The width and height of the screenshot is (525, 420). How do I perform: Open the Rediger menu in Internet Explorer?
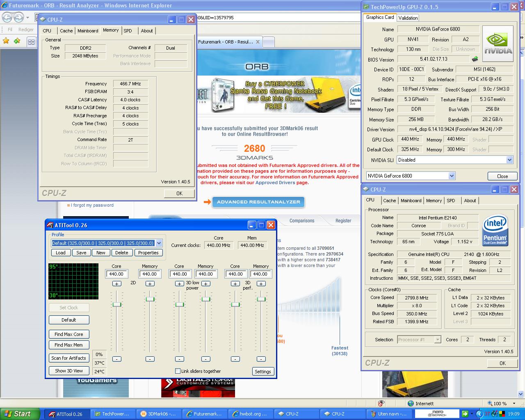tap(26, 30)
